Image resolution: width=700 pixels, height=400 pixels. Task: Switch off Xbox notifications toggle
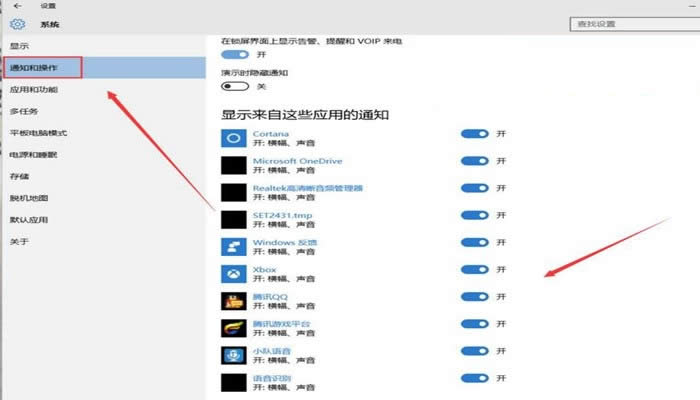(x=475, y=269)
